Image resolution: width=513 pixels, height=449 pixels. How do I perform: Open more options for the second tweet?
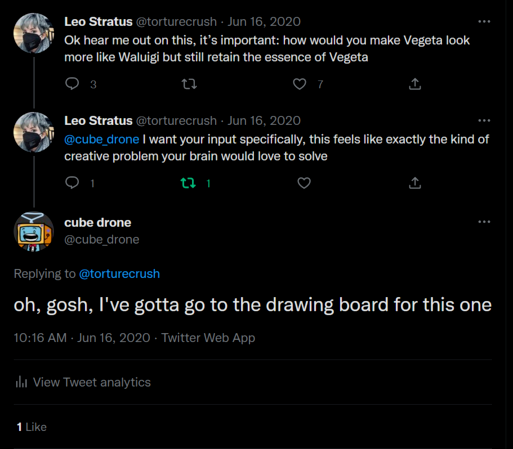point(484,121)
